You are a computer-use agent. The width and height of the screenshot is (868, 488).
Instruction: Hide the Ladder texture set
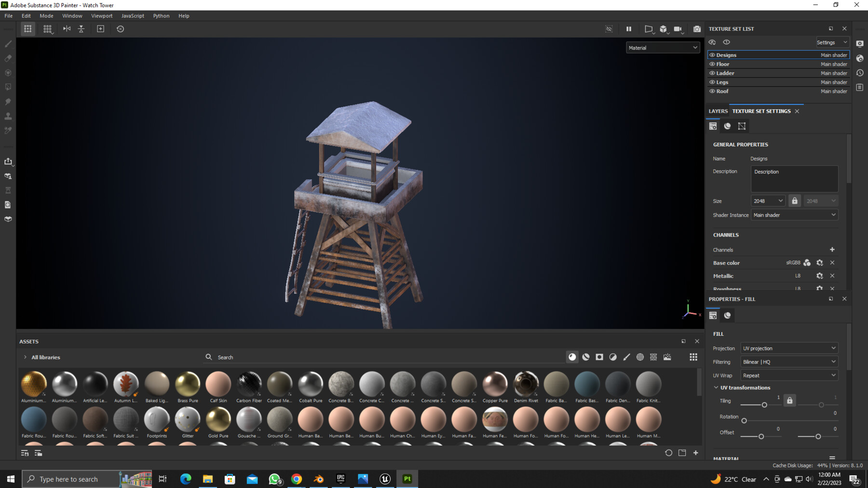point(712,73)
